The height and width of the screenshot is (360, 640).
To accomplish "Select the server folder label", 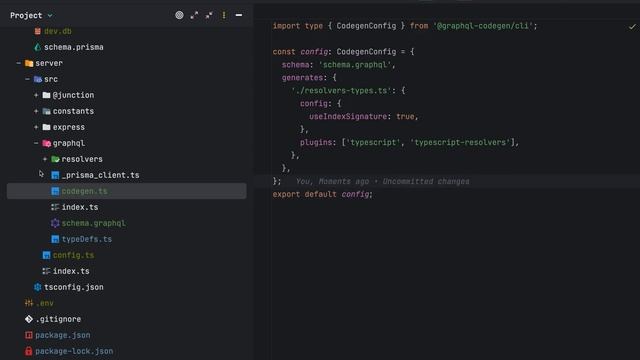I will tap(49, 63).
